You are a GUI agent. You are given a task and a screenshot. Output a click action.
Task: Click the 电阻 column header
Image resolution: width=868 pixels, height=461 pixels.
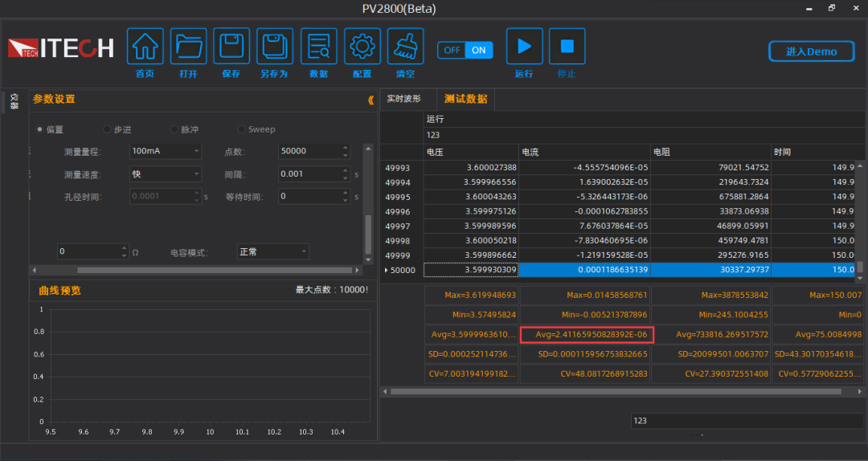710,152
